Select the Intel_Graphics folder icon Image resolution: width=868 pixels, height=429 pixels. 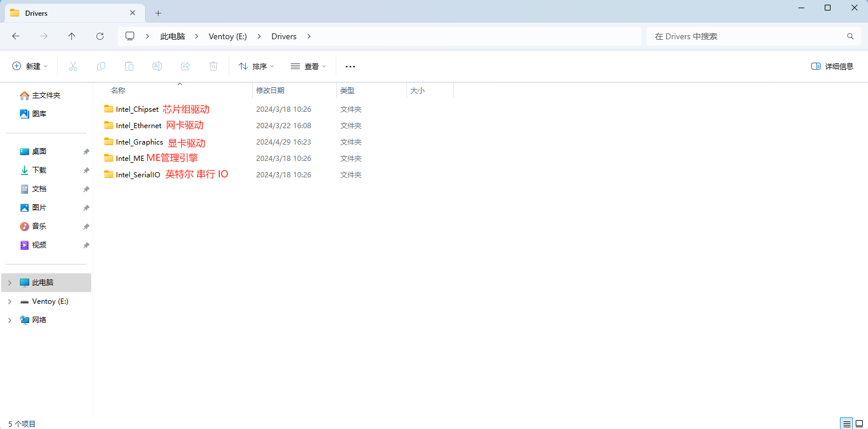coord(109,142)
